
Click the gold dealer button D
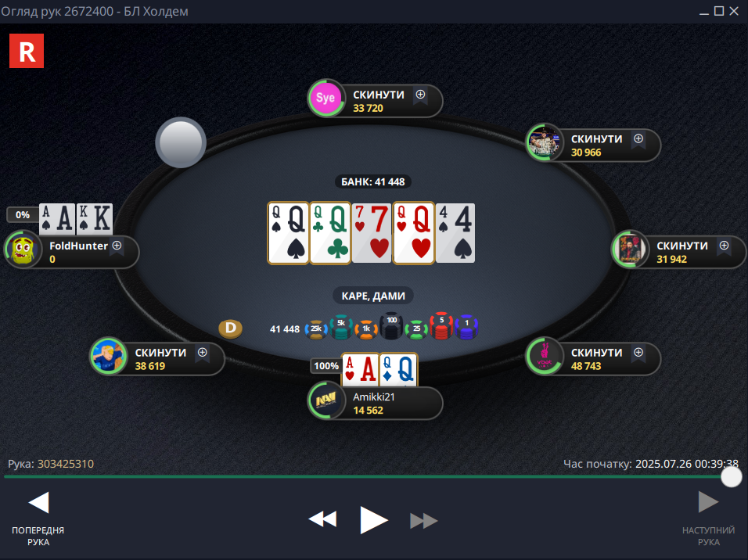(x=230, y=328)
